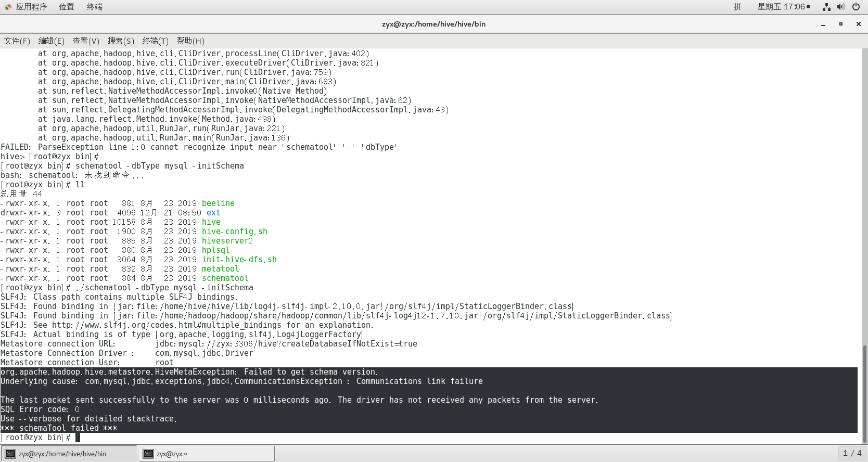Open the volume speaker icon
The image size is (868, 462).
(841, 7)
